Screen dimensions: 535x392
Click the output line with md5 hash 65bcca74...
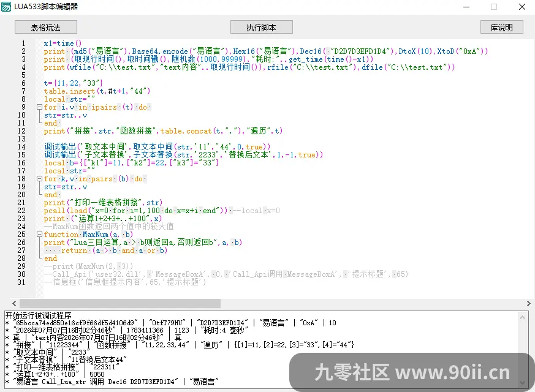(x=171, y=323)
